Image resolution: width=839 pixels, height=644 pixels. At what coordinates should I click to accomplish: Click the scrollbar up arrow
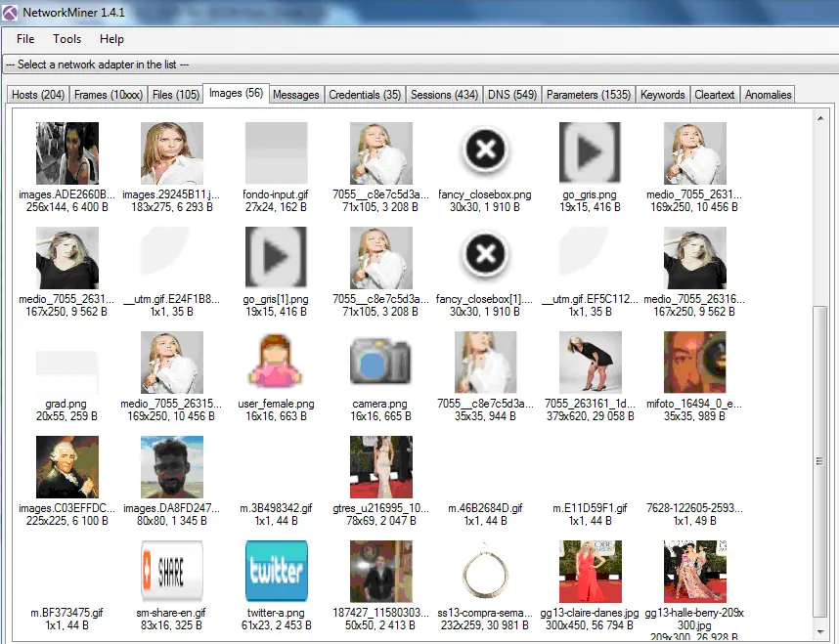[820, 117]
